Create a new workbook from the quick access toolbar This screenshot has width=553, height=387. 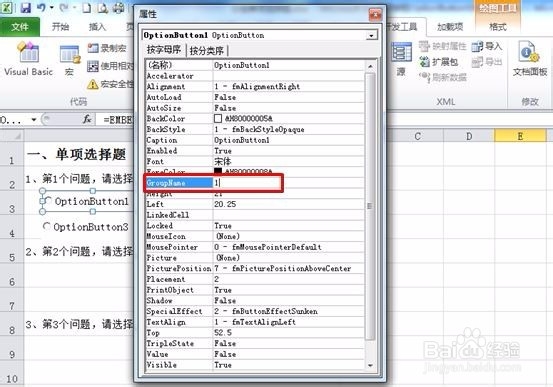pos(86,8)
